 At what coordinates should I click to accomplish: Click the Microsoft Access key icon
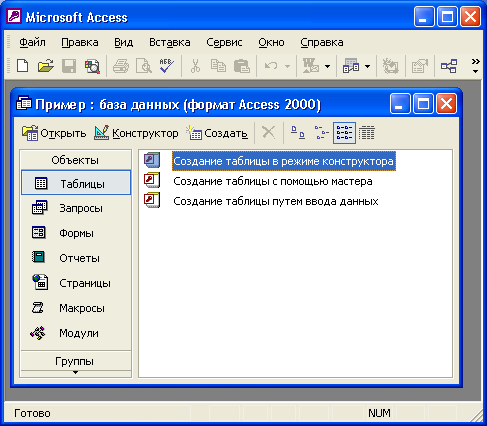14,16
